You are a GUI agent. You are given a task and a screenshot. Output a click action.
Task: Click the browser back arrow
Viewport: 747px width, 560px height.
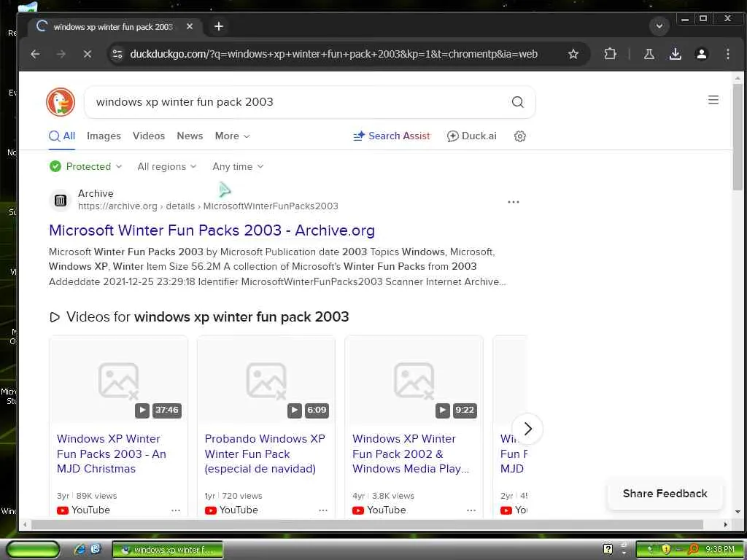tap(35, 54)
